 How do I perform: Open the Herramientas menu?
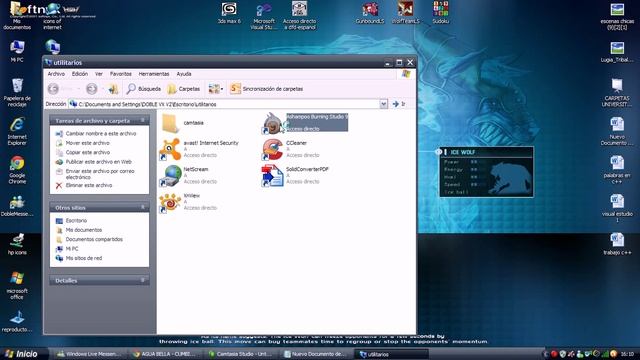click(154, 74)
